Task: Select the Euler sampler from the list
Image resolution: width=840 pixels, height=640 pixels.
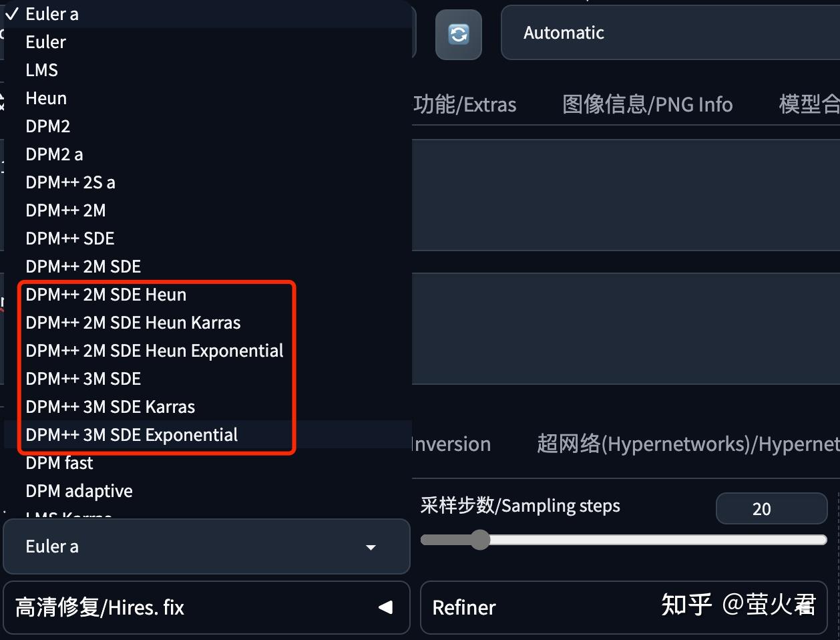Action: (45, 41)
